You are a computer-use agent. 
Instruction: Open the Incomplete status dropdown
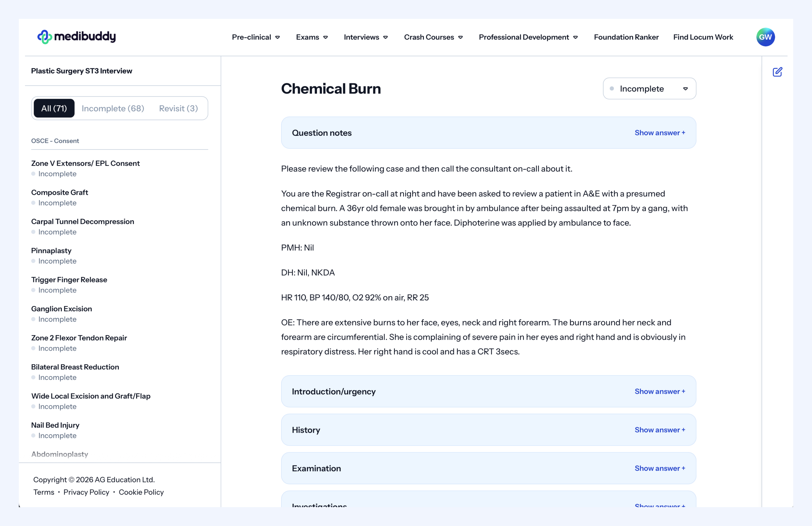(649, 89)
